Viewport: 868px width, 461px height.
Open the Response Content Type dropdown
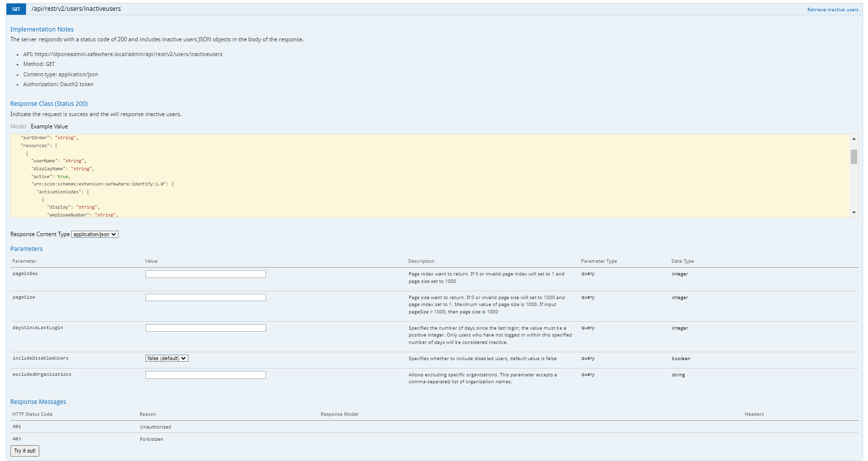coord(95,234)
